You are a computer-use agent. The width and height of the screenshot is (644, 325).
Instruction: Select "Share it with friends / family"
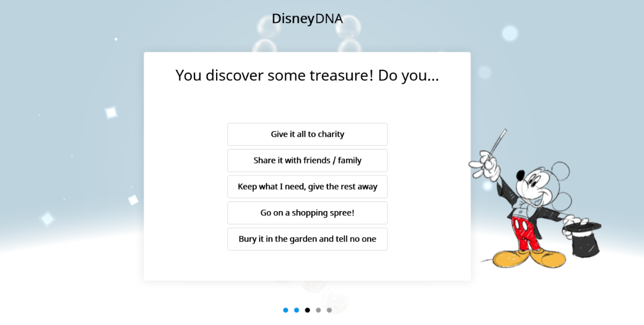(x=307, y=160)
